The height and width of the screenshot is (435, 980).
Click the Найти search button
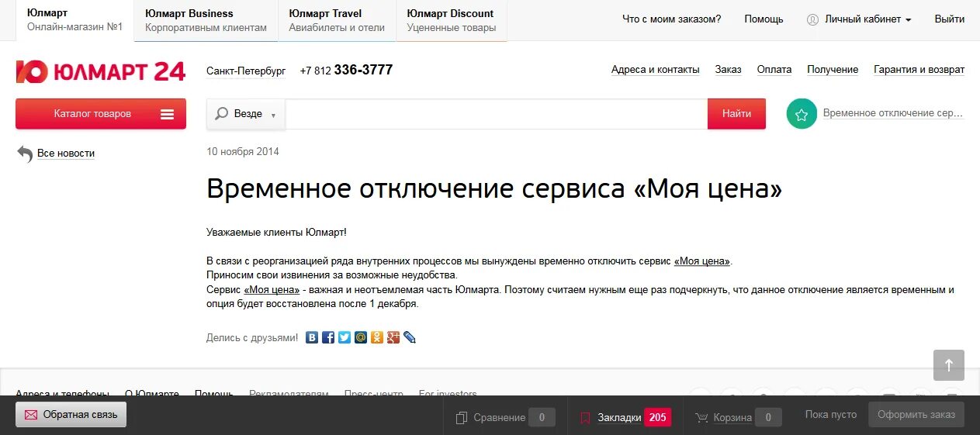point(736,114)
